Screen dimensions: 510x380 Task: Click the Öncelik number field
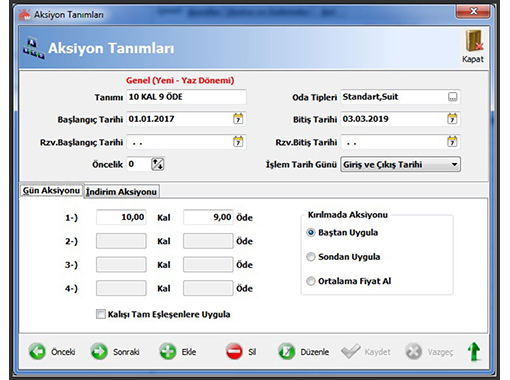pyautogui.click(x=139, y=164)
